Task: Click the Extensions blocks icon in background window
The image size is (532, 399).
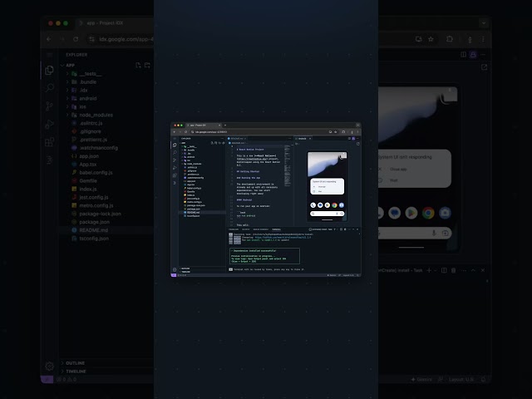Action: pos(49,142)
